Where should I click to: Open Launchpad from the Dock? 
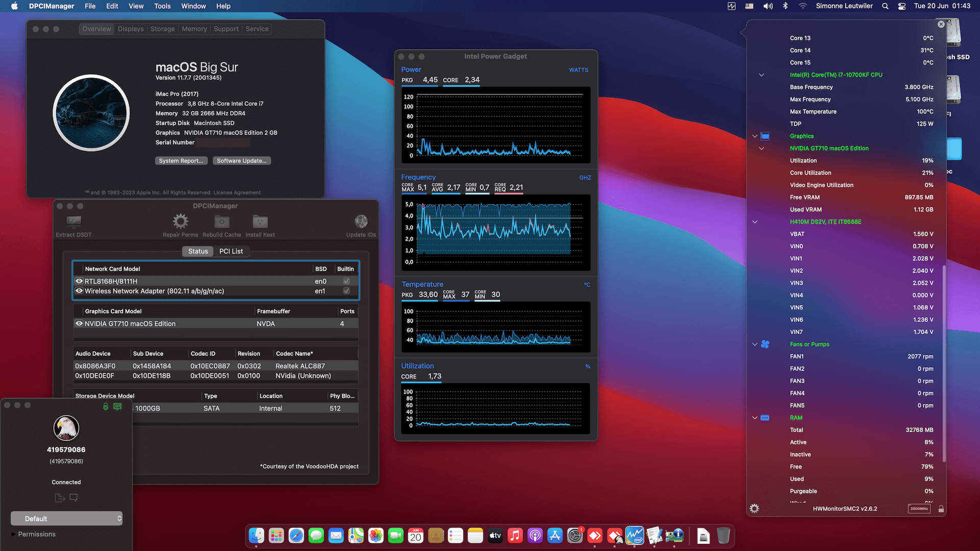coord(276,536)
